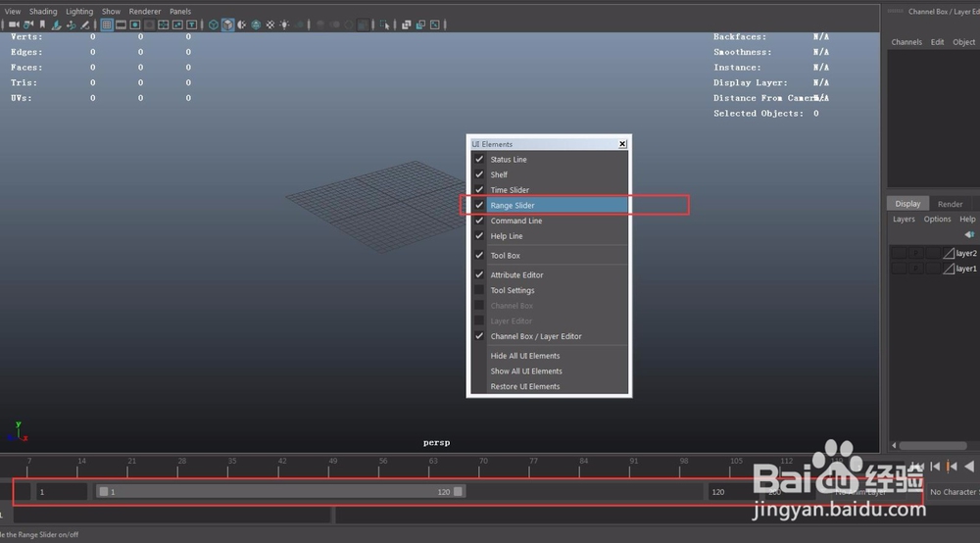Toggle Wireframe on Shaded icon
This screenshot has height=543, width=980.
[256, 25]
